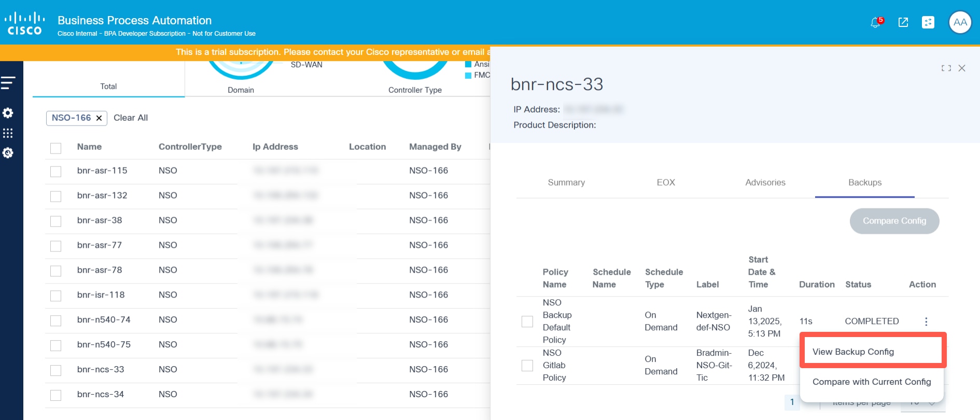Switch to the Summary tab
The height and width of the screenshot is (420, 980).
[566, 183]
